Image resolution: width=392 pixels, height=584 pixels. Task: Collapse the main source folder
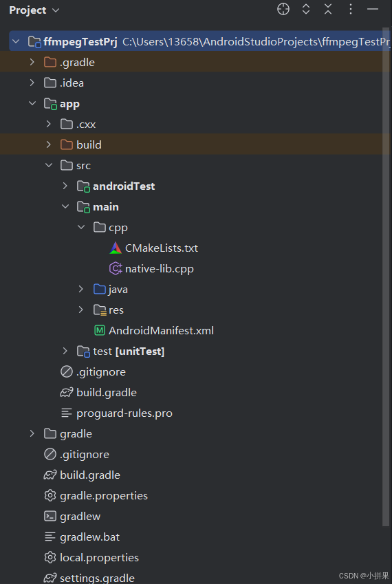(x=65, y=206)
